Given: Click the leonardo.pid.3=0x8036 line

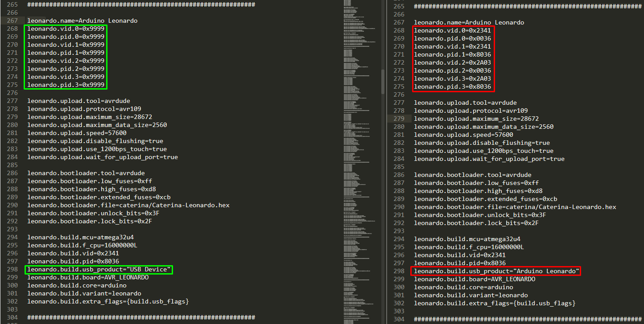Looking at the screenshot, I should pyautogui.click(x=452, y=86).
